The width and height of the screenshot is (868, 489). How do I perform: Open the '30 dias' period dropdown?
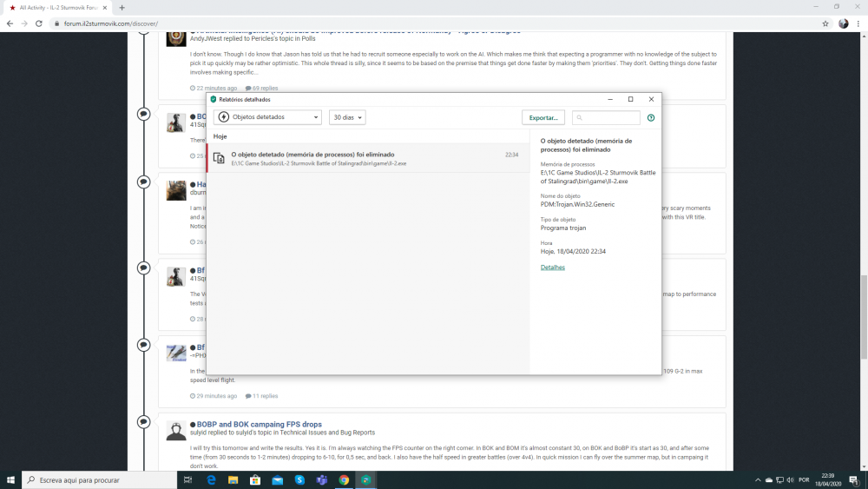(347, 117)
